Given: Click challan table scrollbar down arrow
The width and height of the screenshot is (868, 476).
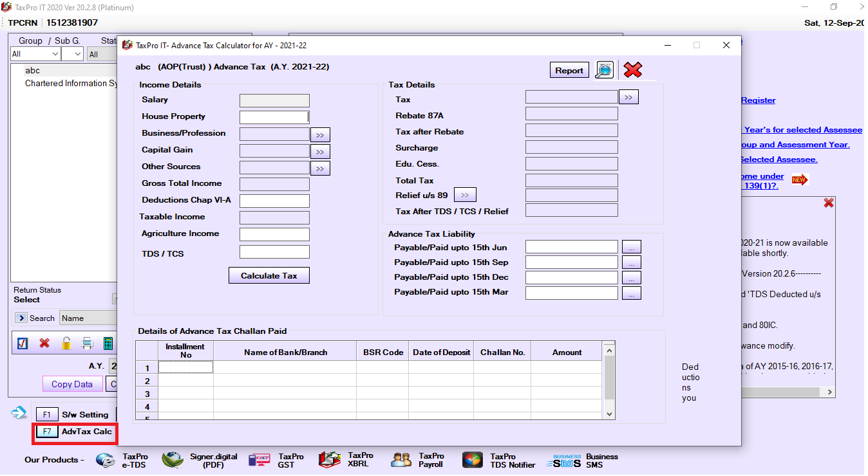Looking at the screenshot, I should pyautogui.click(x=609, y=414).
